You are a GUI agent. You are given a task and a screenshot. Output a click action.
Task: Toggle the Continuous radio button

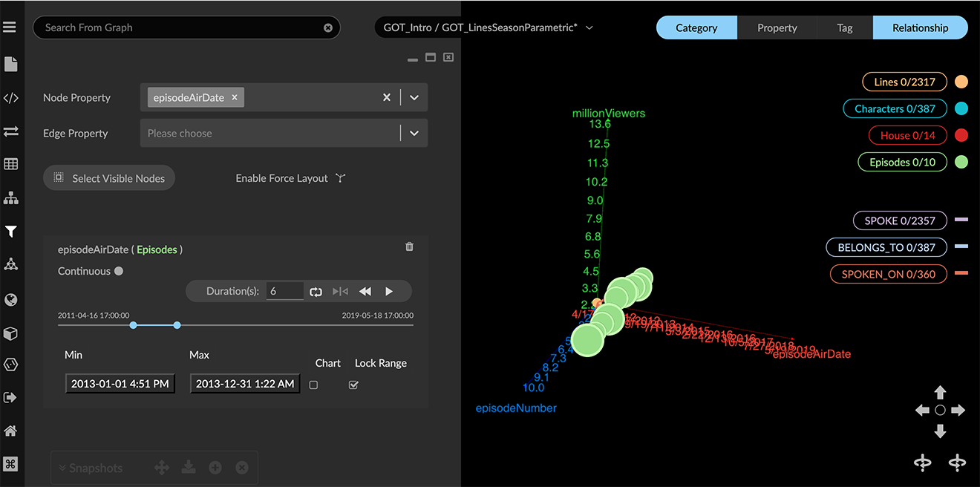point(119,272)
